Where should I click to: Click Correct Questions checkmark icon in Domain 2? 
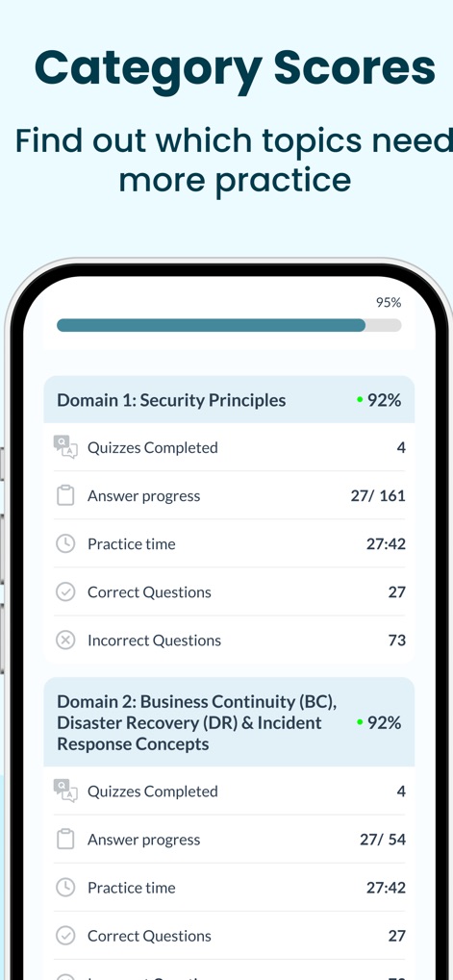click(65, 936)
